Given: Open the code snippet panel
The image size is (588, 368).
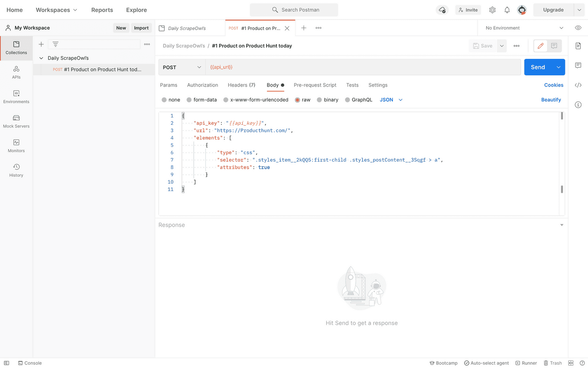Looking at the screenshot, I should (578, 85).
